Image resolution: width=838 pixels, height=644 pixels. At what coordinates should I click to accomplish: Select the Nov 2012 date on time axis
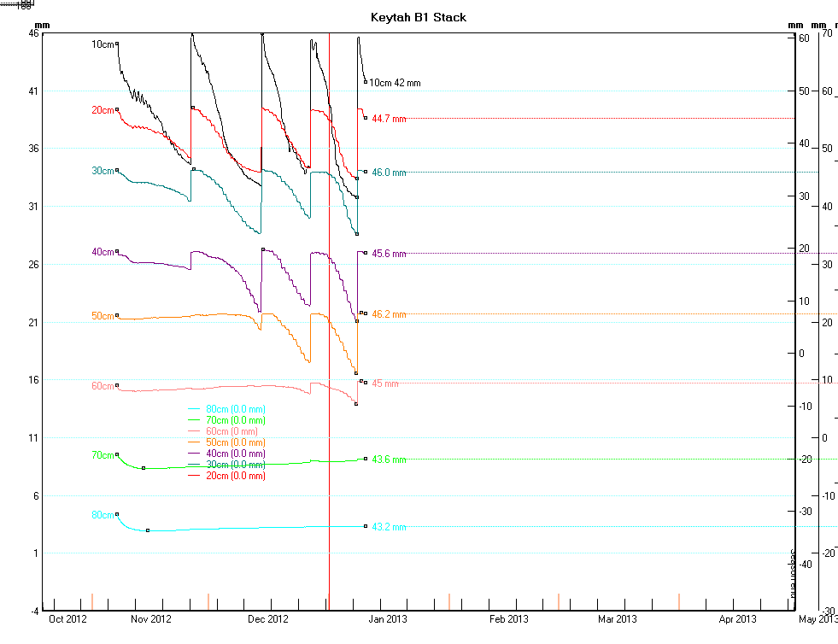click(154, 619)
